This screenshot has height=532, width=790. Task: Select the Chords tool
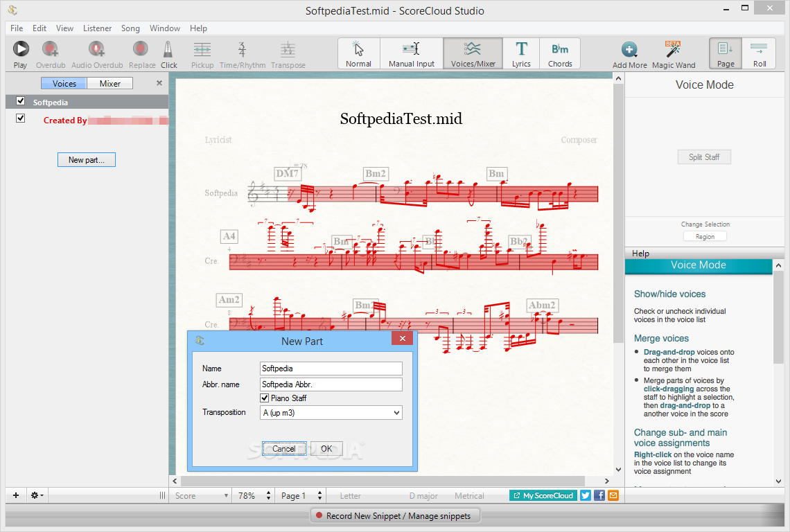tap(560, 53)
